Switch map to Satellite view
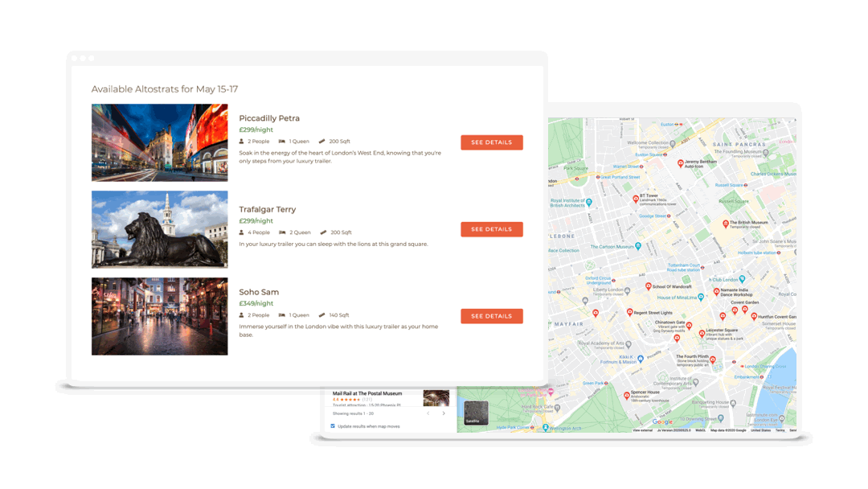This screenshot has height=489, width=868. pos(476,413)
